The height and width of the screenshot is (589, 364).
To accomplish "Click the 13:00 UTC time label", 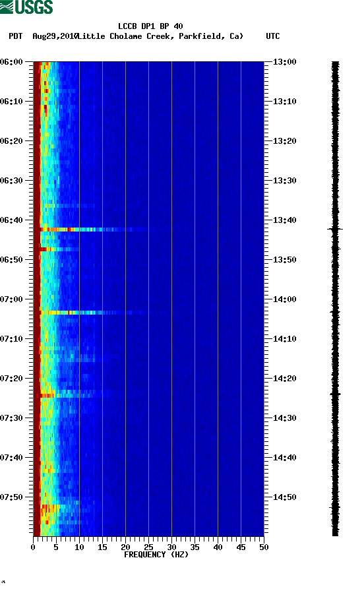I will coord(284,61).
